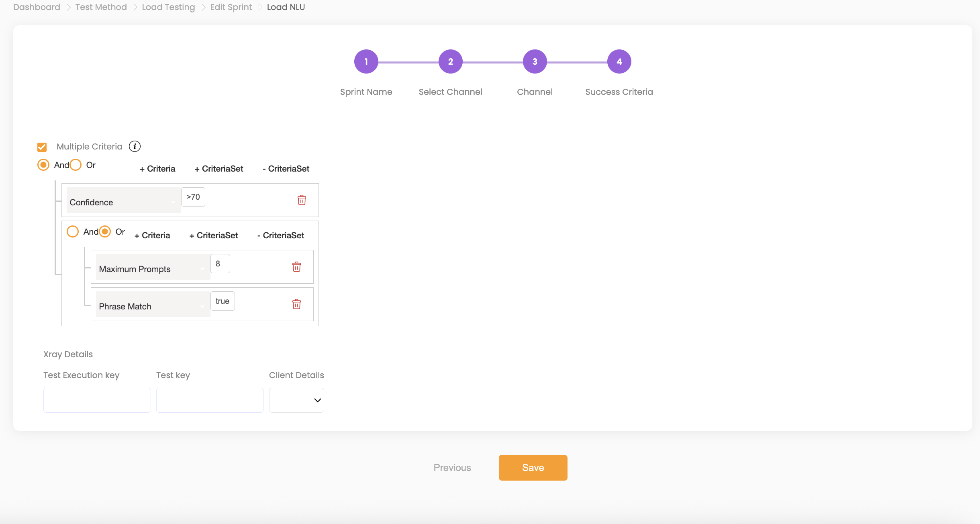Select the top-level Or radio button
980x524 pixels.
(x=76, y=165)
